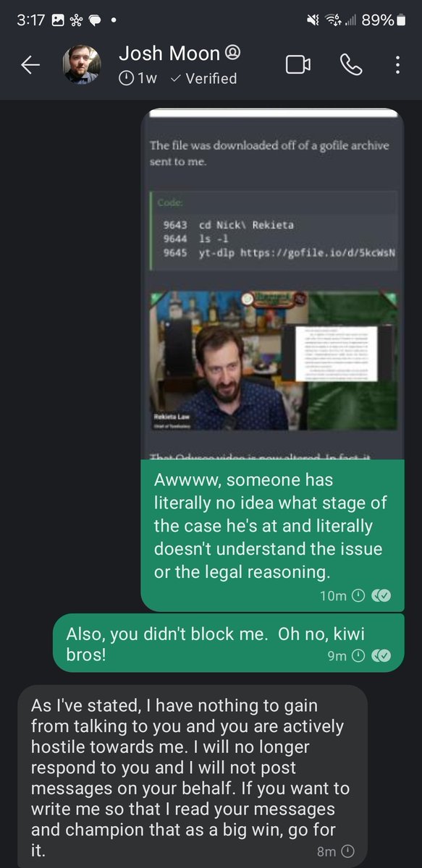The height and width of the screenshot is (868, 422).
Task: Open Josh Moon's profile avatar
Action: pyautogui.click(x=80, y=65)
